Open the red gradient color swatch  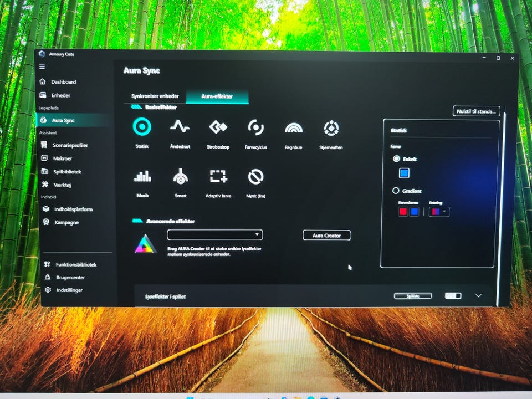(x=403, y=212)
